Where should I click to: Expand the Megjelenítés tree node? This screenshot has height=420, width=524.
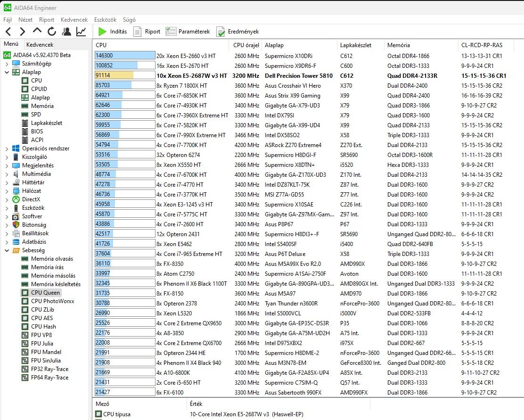pos(7,165)
